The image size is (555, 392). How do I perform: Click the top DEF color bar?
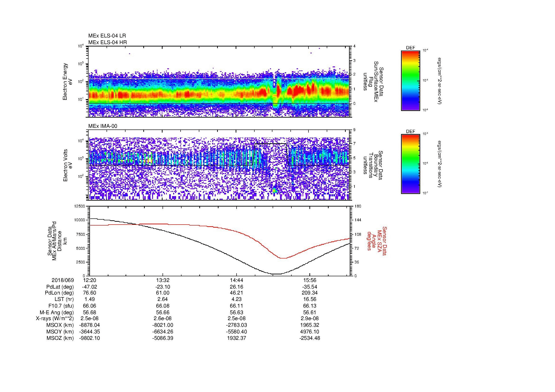410,81
